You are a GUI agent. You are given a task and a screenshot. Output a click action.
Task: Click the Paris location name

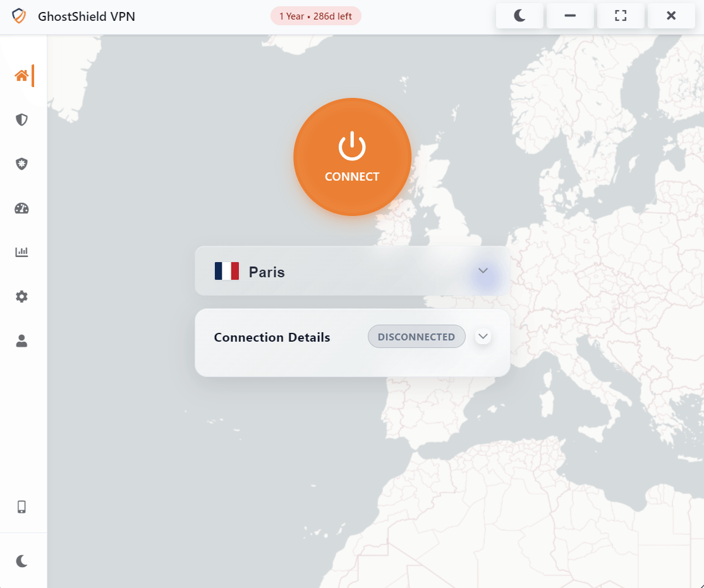pos(267,272)
